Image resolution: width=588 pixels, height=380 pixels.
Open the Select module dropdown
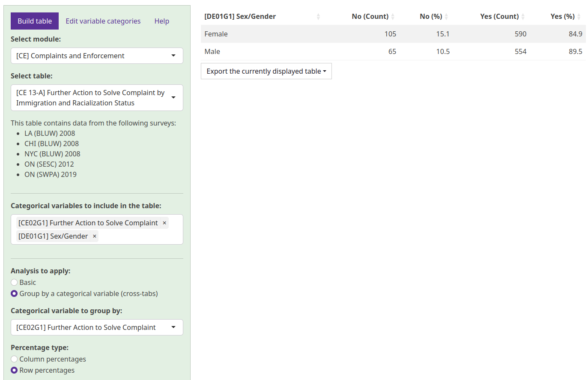[x=97, y=56]
